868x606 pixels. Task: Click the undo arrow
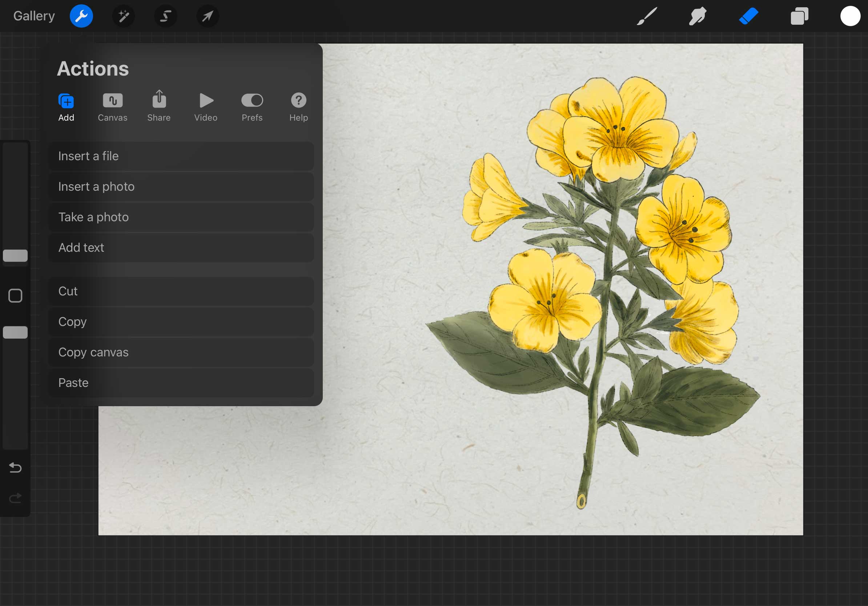tap(15, 468)
